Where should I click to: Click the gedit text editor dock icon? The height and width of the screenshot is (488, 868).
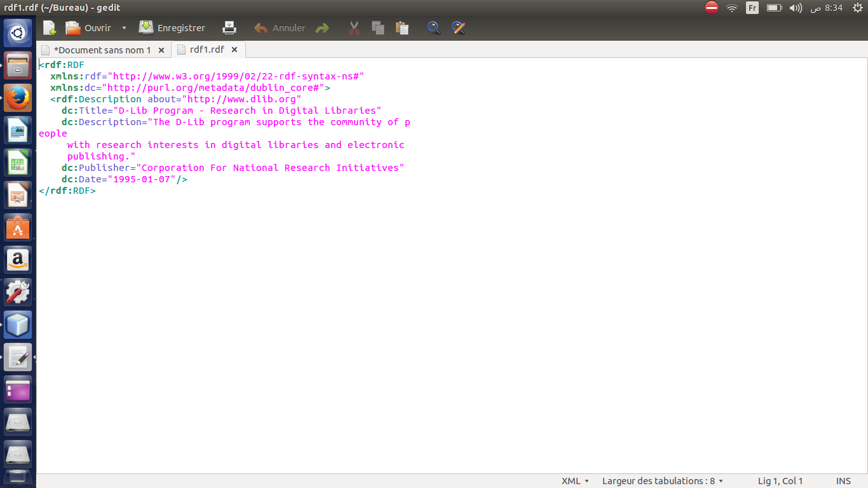(x=18, y=357)
